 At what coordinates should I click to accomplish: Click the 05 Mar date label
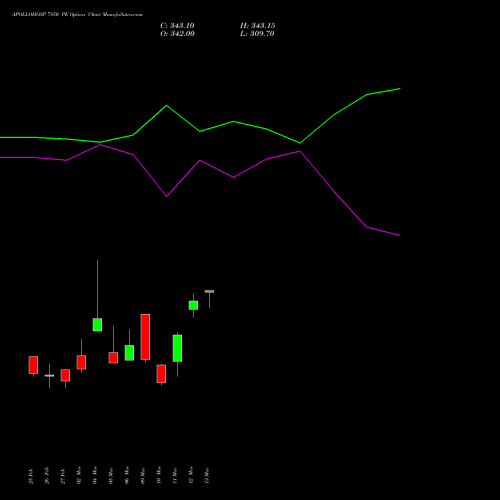coord(111,476)
